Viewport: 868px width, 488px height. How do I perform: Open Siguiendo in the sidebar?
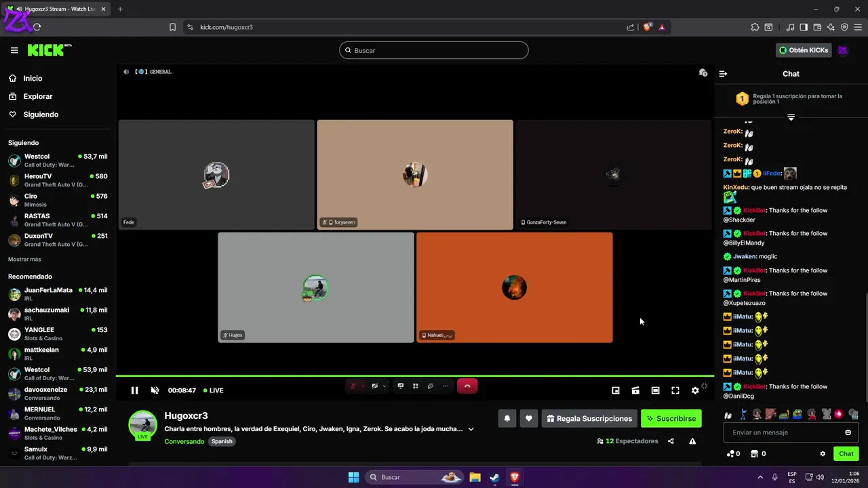(x=33, y=115)
